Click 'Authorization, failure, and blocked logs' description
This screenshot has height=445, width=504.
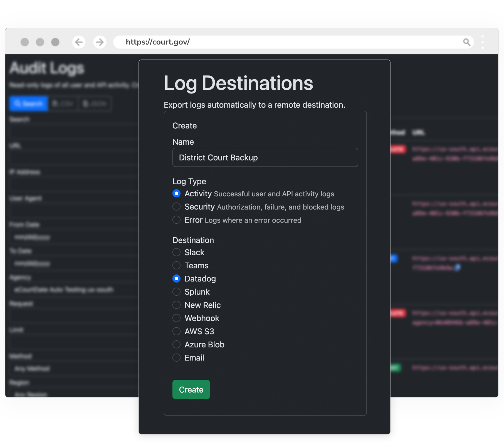[280, 207]
